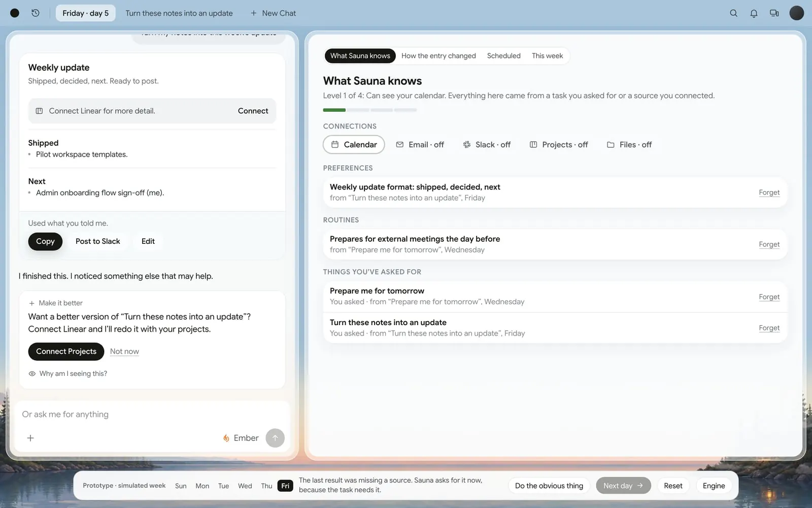
Task: Switch to What Sauna knows tab
Action: (x=360, y=56)
